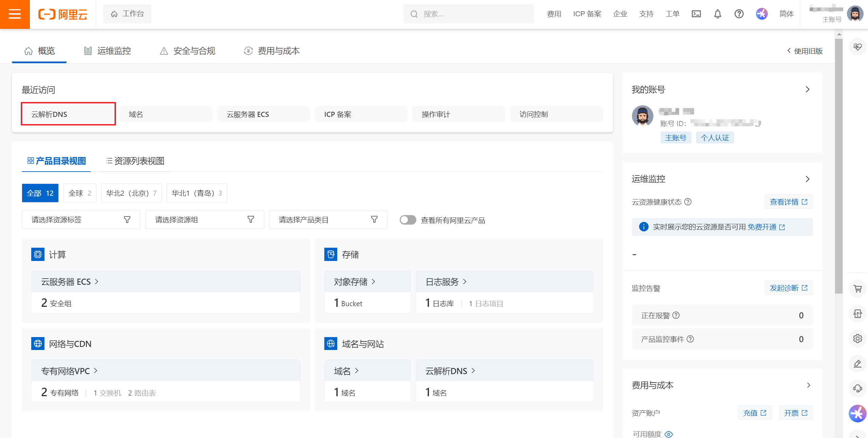Open 简体 language menu
Image resolution: width=868 pixels, height=438 pixels.
(x=786, y=14)
